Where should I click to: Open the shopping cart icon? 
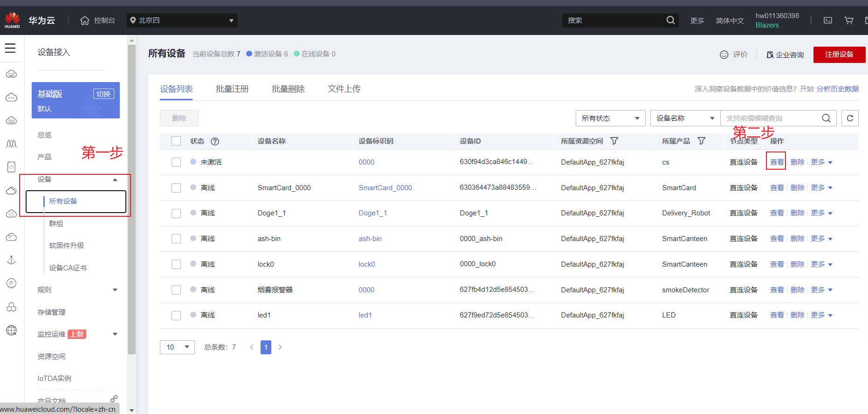point(849,21)
